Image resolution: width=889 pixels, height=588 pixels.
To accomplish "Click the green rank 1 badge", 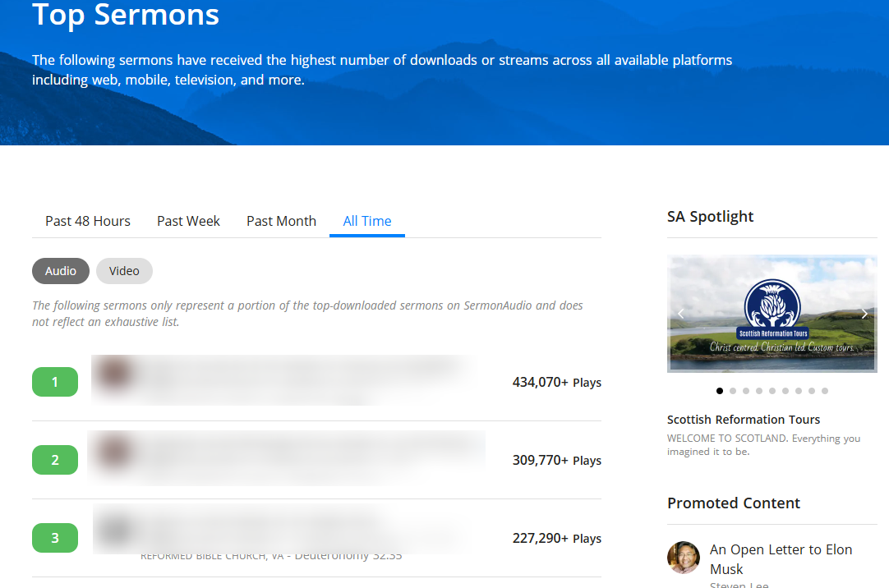I will [55, 382].
